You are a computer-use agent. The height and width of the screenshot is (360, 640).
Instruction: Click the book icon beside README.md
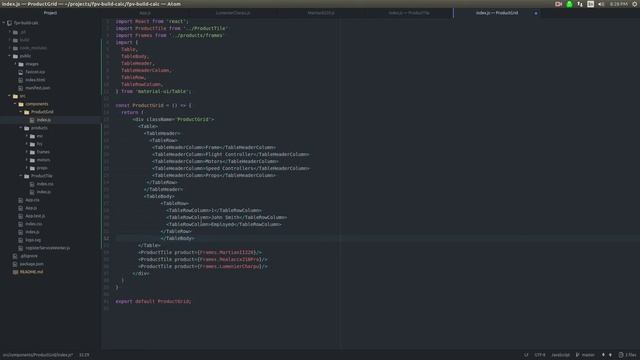[15, 272]
